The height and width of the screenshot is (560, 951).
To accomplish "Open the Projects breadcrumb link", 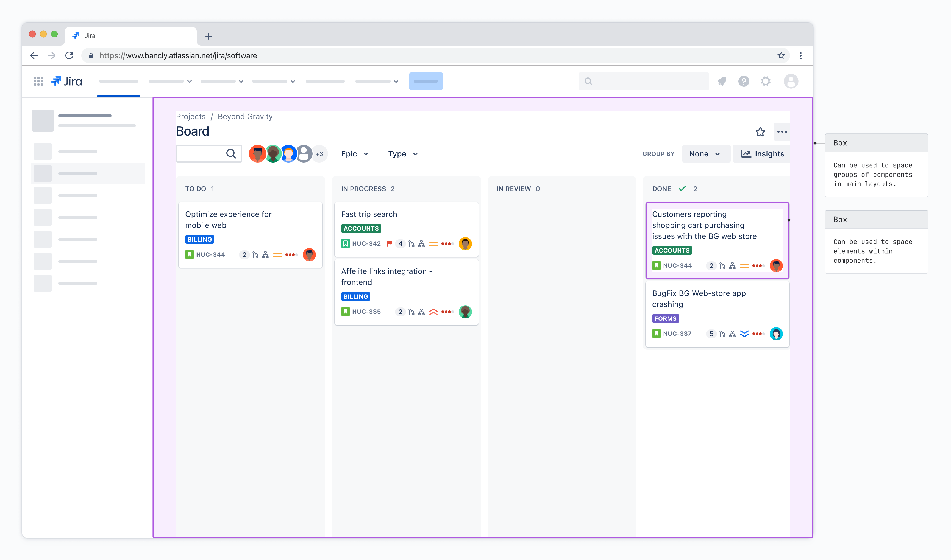I will point(191,117).
